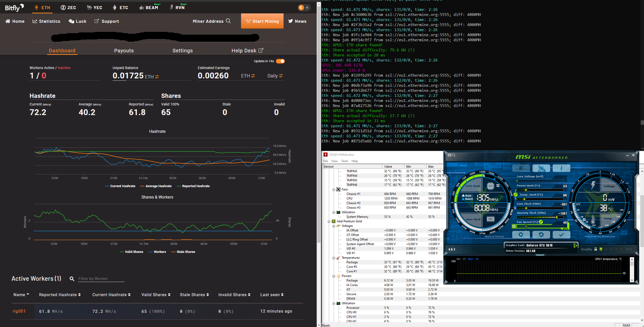Click Filter by Worker input field
This screenshot has height=327, width=644.
(x=101, y=279)
